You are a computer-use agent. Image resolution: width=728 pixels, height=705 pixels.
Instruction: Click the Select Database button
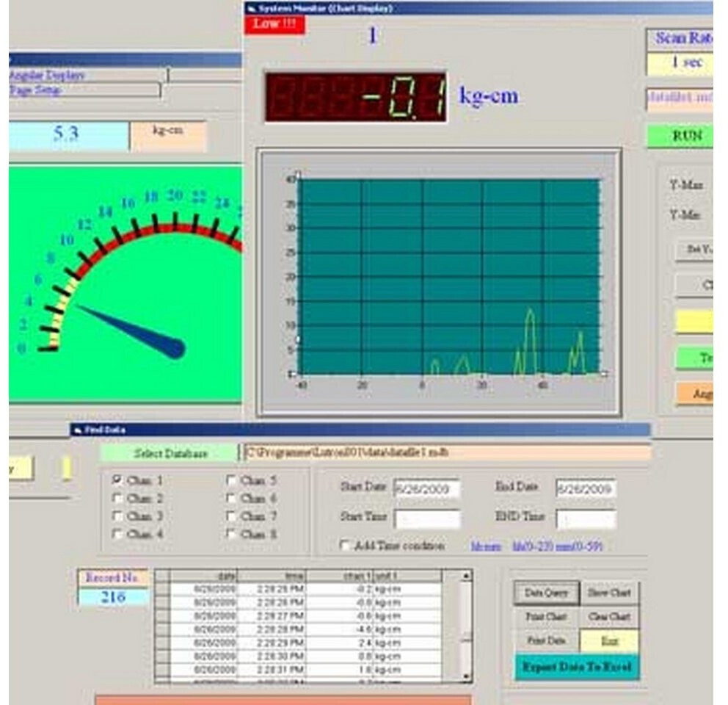point(170,453)
